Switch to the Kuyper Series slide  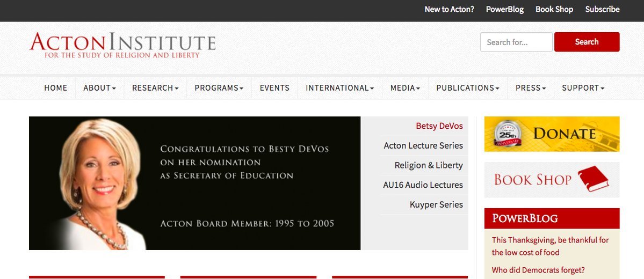(436, 204)
